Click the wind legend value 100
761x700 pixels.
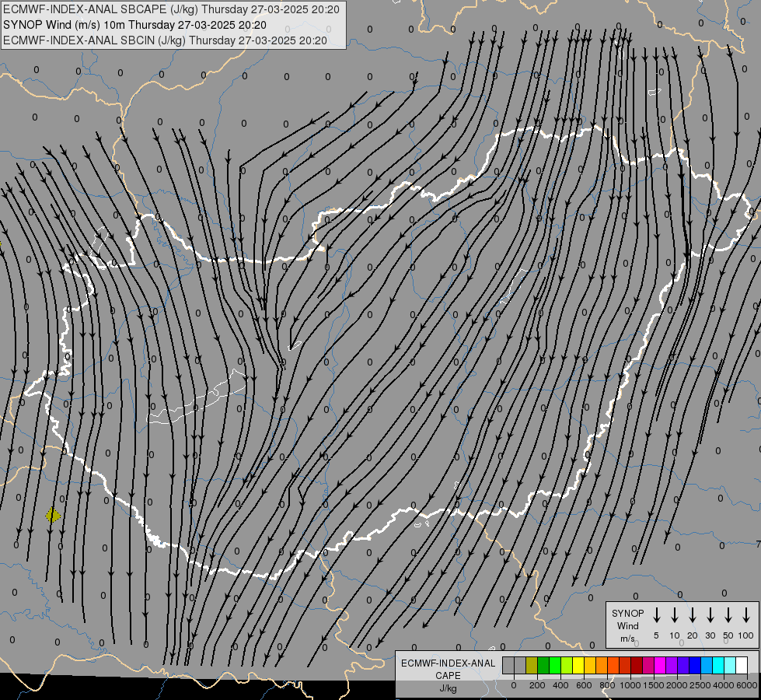[746, 635]
